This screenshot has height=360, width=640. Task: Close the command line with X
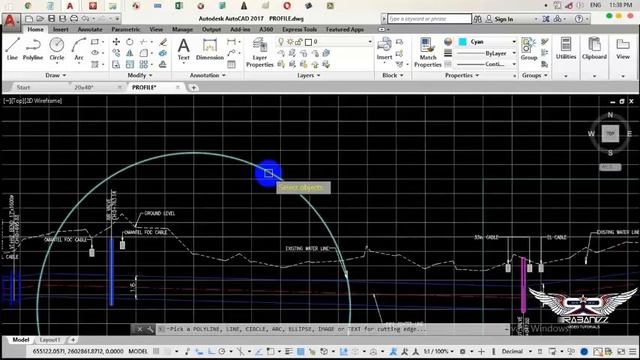tap(140, 329)
